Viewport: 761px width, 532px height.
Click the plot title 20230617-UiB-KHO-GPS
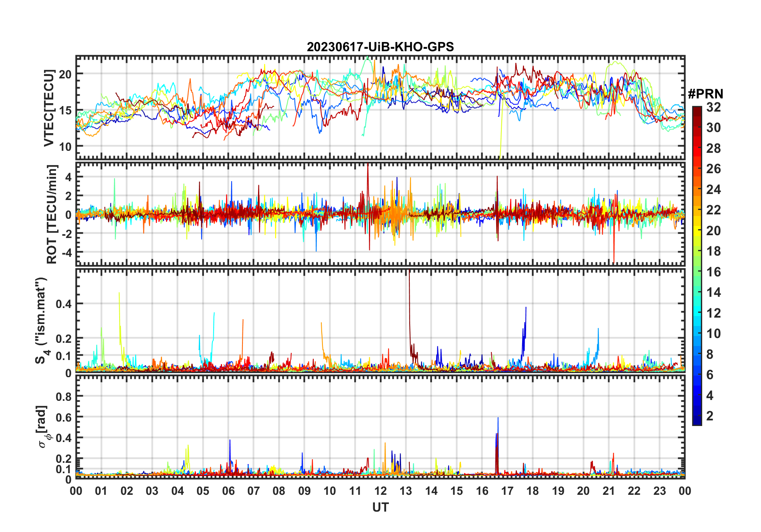coord(380,47)
